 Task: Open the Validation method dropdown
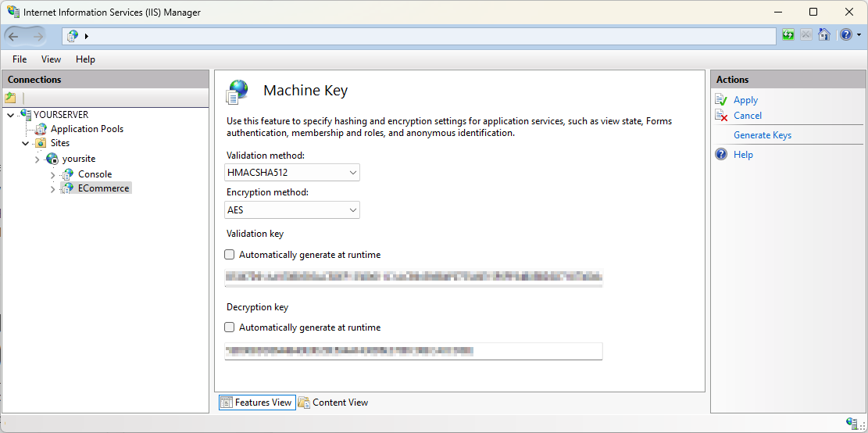click(292, 173)
